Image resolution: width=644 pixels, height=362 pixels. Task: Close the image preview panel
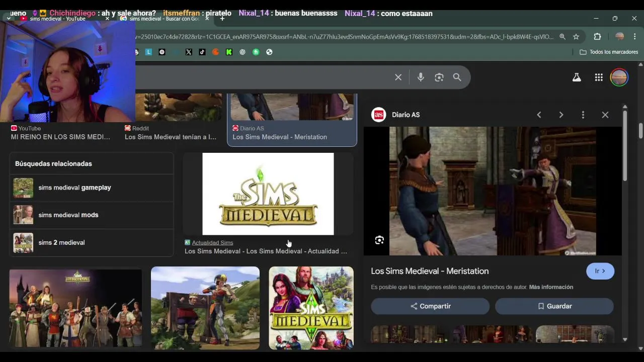605,115
